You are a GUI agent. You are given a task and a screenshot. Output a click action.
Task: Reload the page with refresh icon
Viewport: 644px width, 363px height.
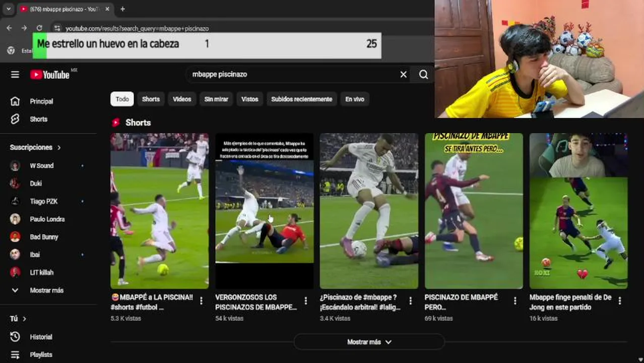(39, 28)
